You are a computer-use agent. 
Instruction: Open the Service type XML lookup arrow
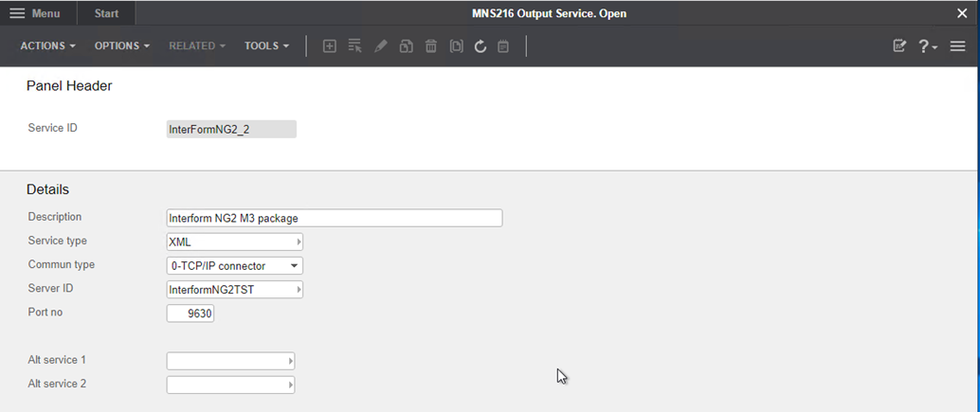point(298,242)
